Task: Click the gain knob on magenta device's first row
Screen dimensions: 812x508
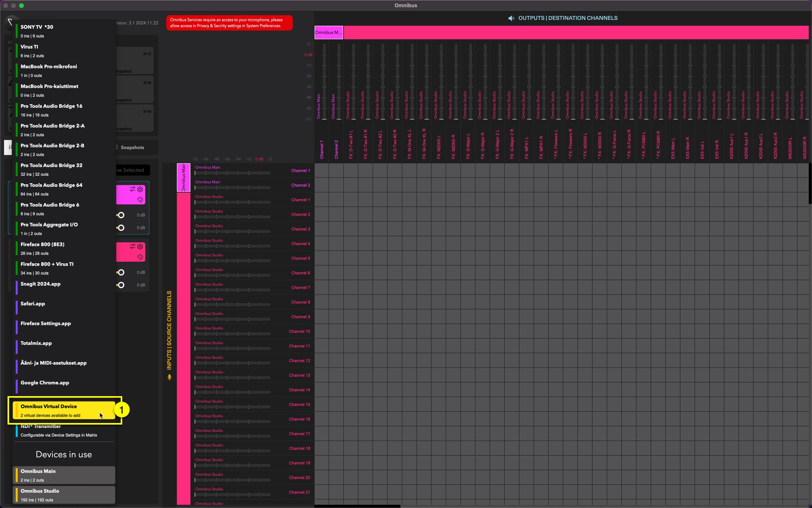Action: [x=121, y=215]
